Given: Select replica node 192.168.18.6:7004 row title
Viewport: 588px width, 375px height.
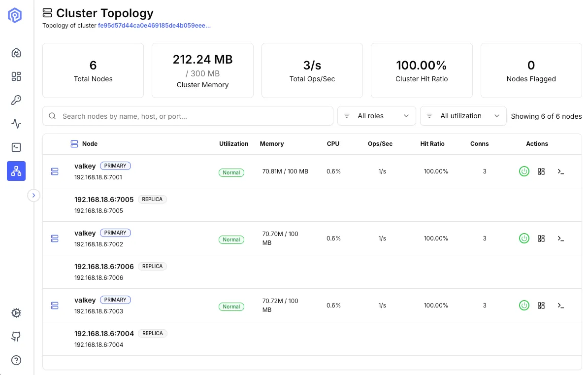Looking at the screenshot, I should [104, 334].
